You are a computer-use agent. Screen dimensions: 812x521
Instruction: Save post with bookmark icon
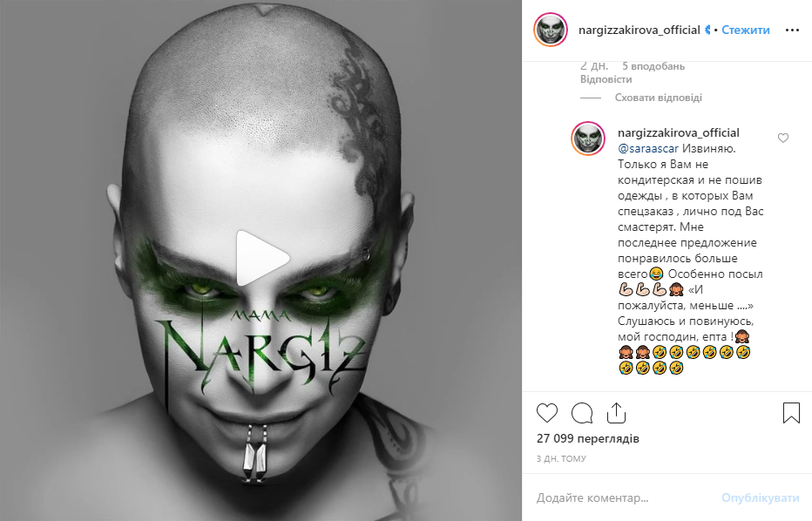pos(791,413)
